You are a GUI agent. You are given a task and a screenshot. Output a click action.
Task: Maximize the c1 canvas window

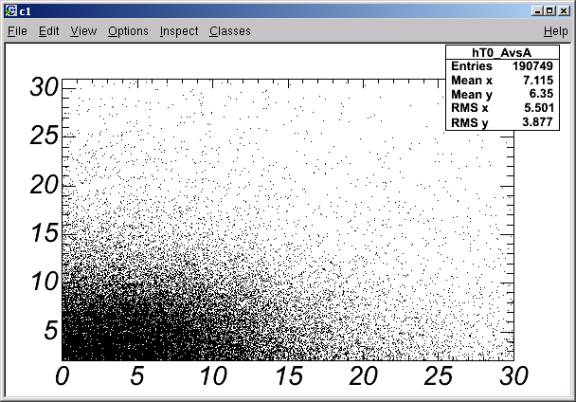(550, 11)
